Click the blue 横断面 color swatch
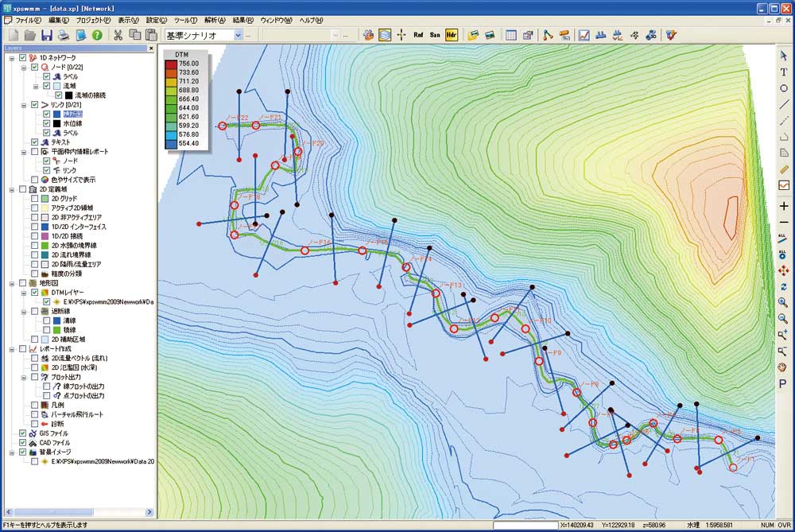The height and width of the screenshot is (532, 795). click(56, 114)
